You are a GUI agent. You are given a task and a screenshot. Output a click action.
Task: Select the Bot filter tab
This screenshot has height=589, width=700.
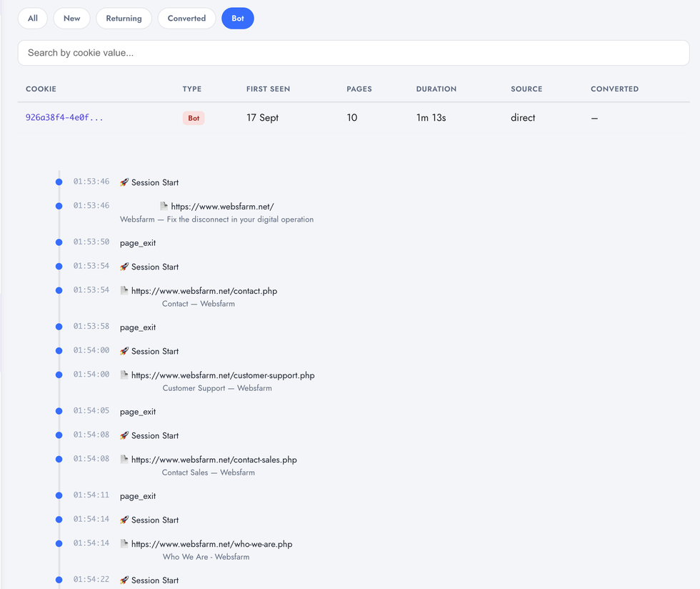(237, 19)
